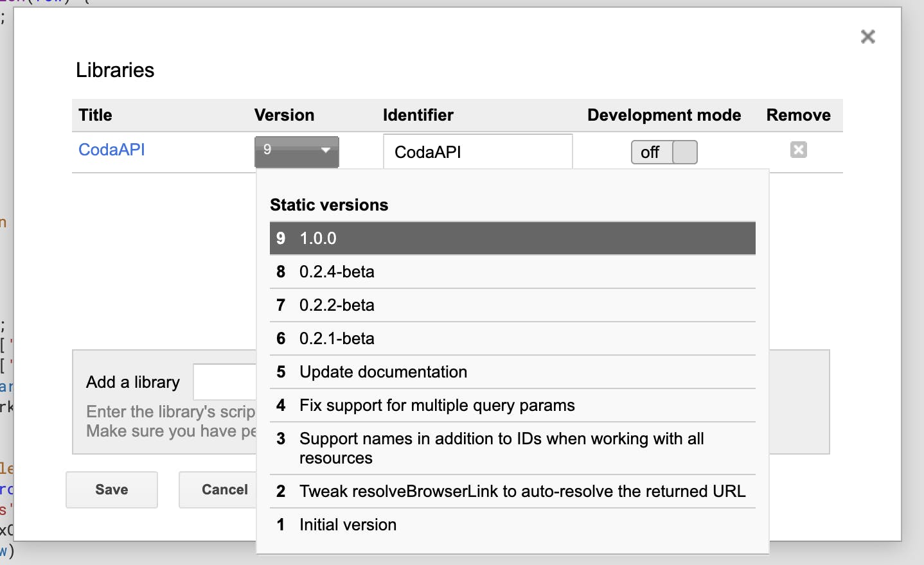This screenshot has width=924, height=565.
Task: Open the CodaAPI library link
Action: click(111, 150)
